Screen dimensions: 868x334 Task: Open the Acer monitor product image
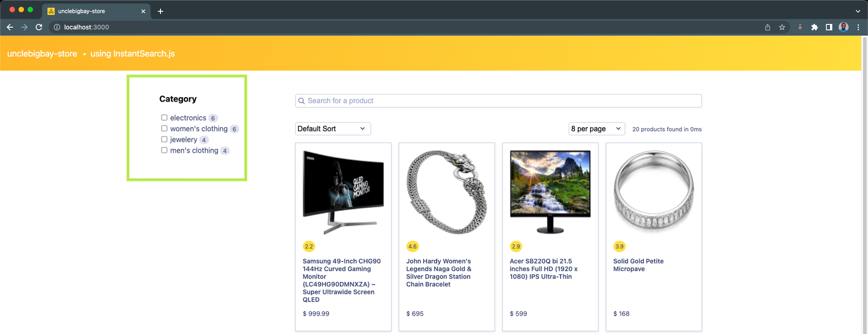(x=550, y=192)
